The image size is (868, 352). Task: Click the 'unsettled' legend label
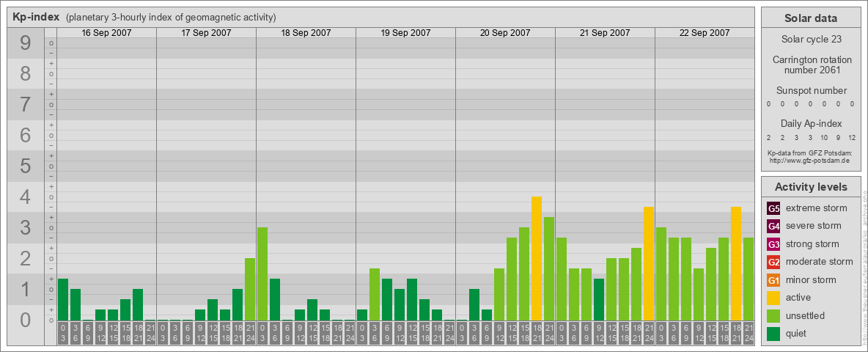tap(806, 315)
